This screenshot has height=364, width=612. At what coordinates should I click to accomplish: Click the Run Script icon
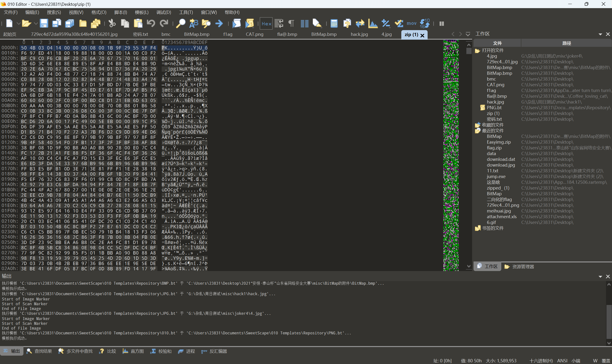[x=237, y=24]
